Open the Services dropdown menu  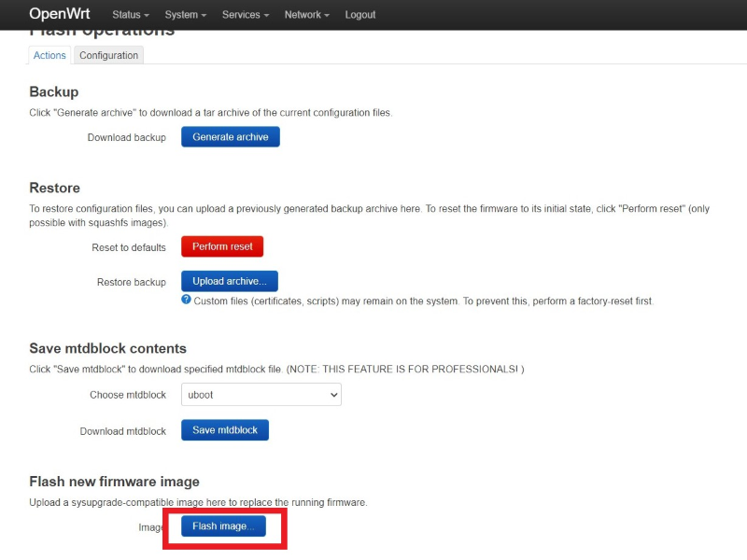[x=245, y=15]
